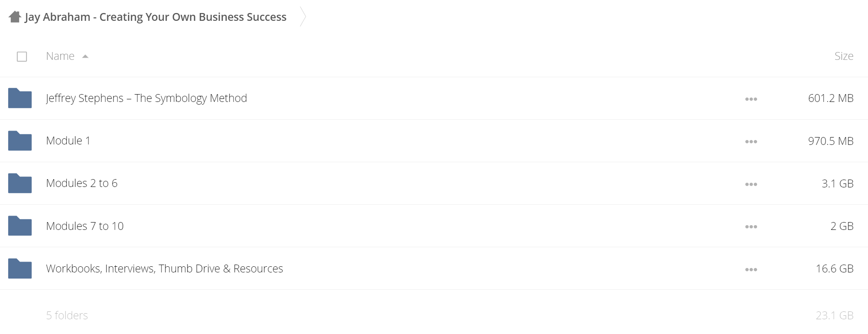Expand more options for Modules 7 to 10
868x334 pixels.
pyautogui.click(x=751, y=226)
